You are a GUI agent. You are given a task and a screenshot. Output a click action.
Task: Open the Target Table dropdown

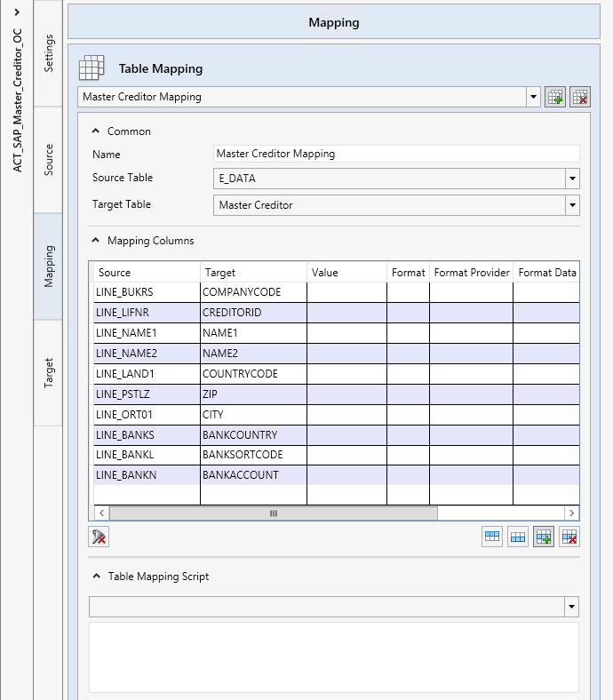(572, 205)
